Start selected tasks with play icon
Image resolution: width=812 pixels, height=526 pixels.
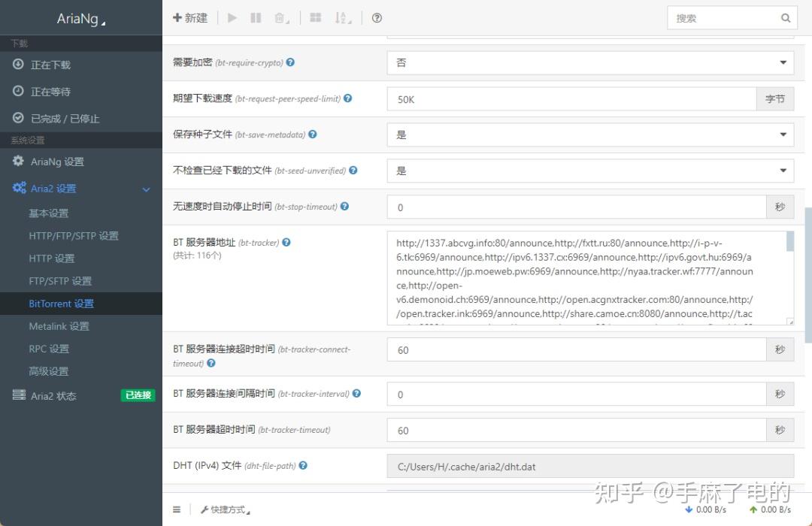[232, 17]
